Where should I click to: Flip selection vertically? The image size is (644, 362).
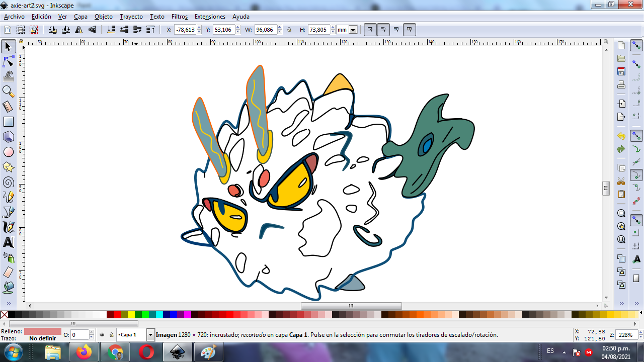92,30
